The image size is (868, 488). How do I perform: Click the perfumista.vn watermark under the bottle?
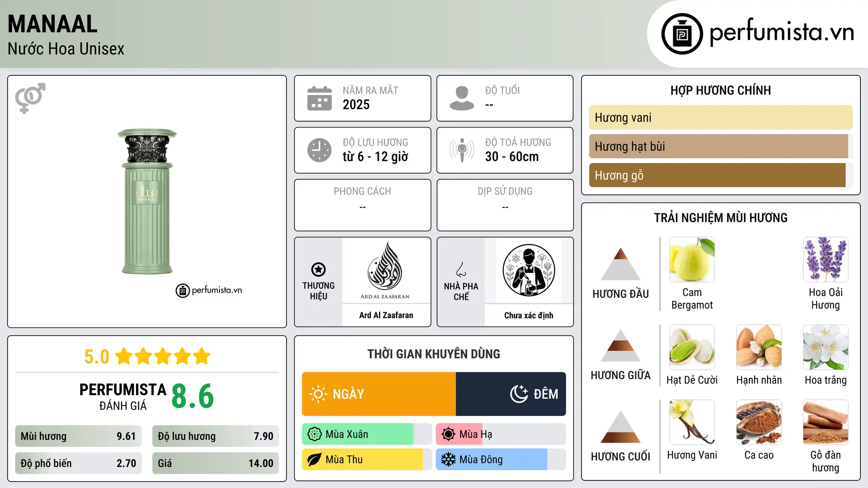[209, 291]
